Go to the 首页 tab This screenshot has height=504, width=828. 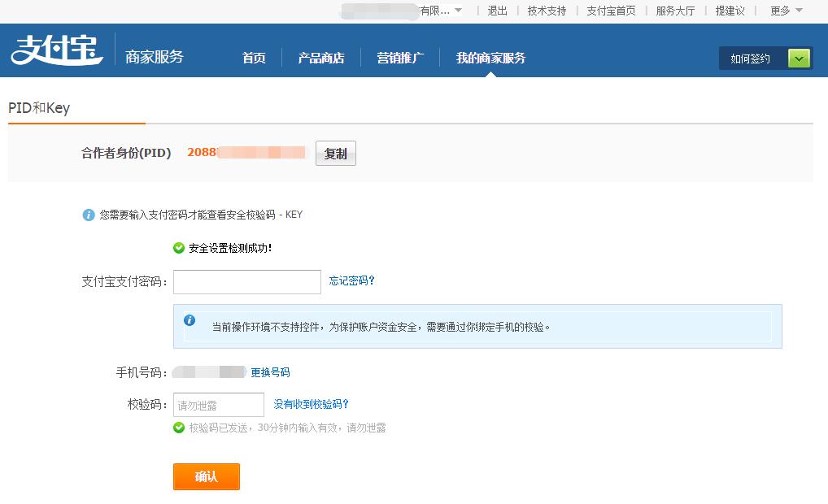[254, 59]
